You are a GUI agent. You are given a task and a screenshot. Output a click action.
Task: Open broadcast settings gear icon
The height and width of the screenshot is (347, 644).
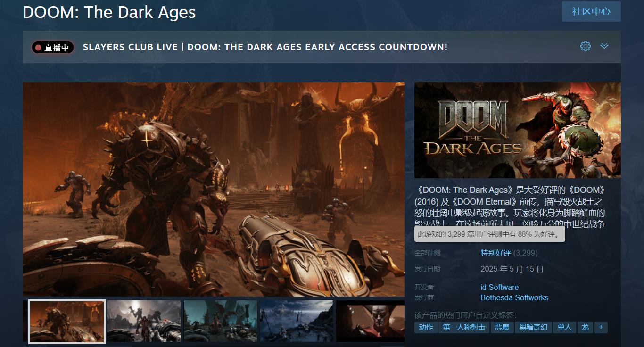click(x=585, y=46)
